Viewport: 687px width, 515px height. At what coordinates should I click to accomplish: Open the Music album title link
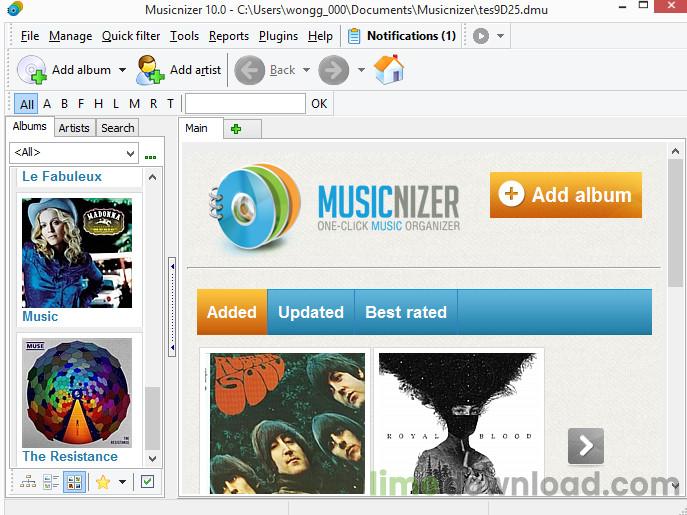40,316
